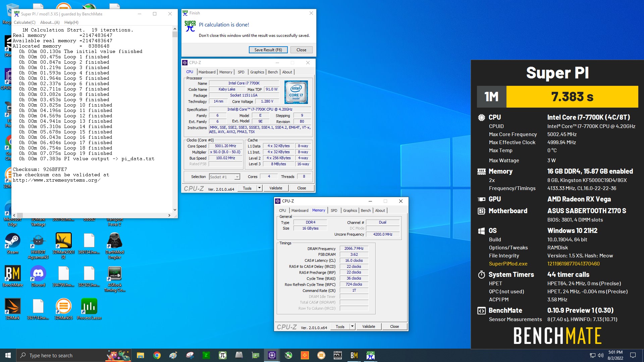
Task: Click Windows Start button
Action: click(8, 355)
